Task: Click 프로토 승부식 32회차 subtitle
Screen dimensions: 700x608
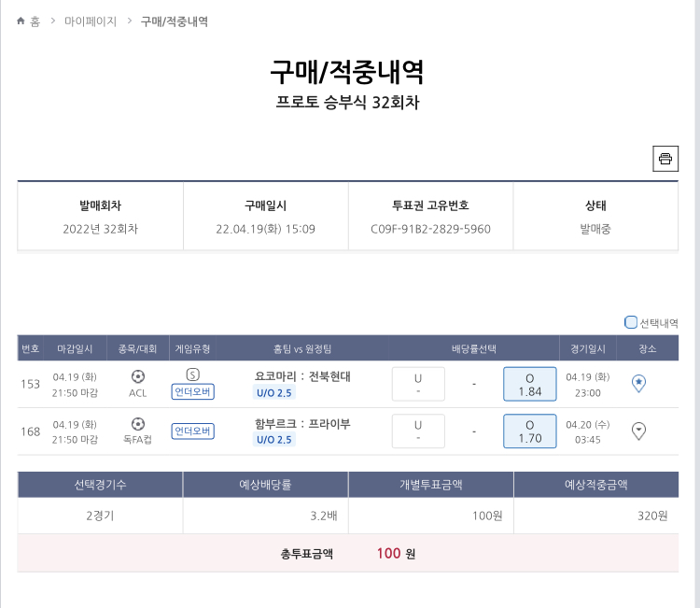Action: pyautogui.click(x=347, y=103)
